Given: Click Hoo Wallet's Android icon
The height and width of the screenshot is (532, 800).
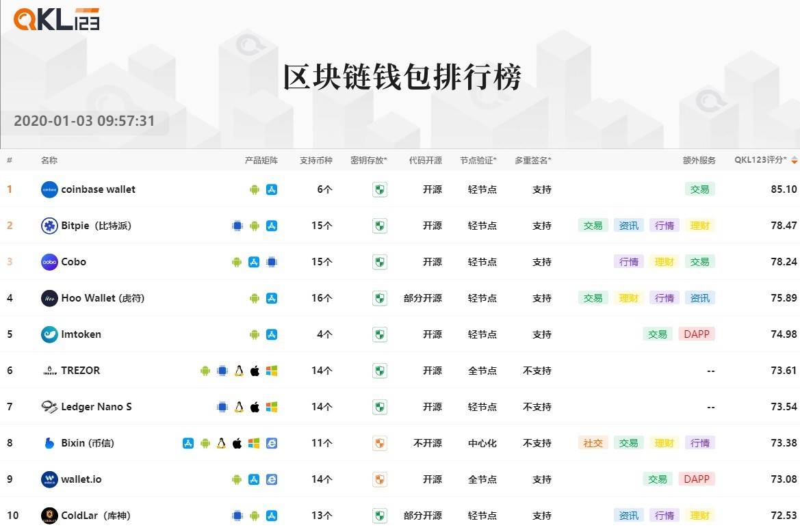Looking at the screenshot, I should click(x=254, y=298).
